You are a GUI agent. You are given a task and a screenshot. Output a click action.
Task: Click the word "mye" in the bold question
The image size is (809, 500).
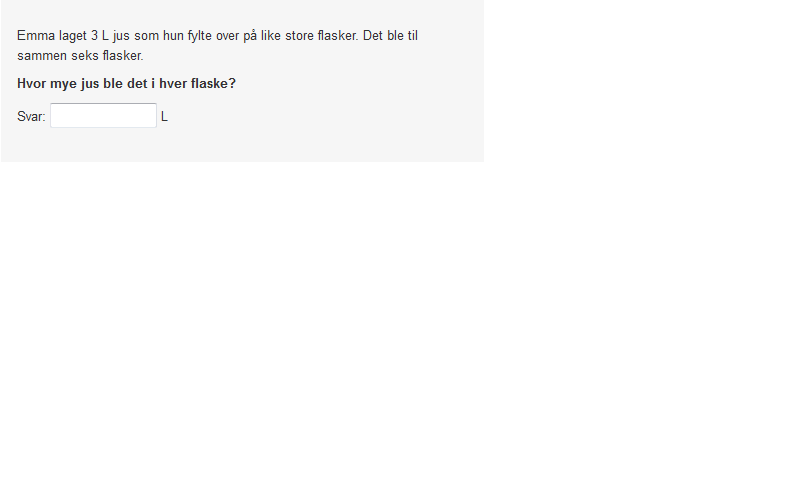tap(63, 84)
